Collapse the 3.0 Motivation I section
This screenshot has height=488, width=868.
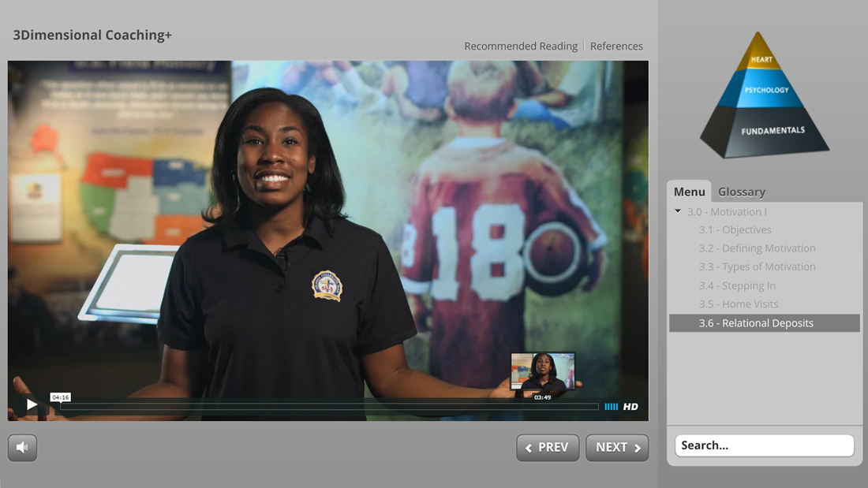678,211
